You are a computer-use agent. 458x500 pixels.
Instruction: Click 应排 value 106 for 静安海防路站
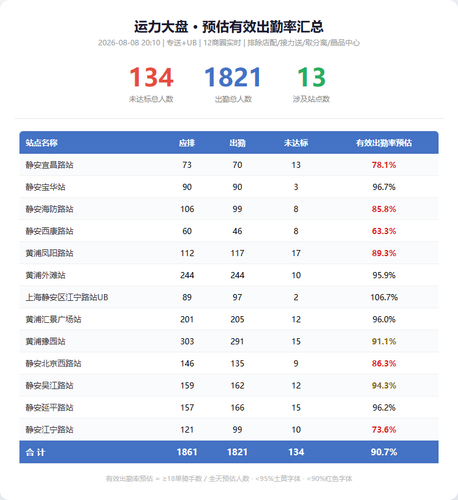(187, 209)
